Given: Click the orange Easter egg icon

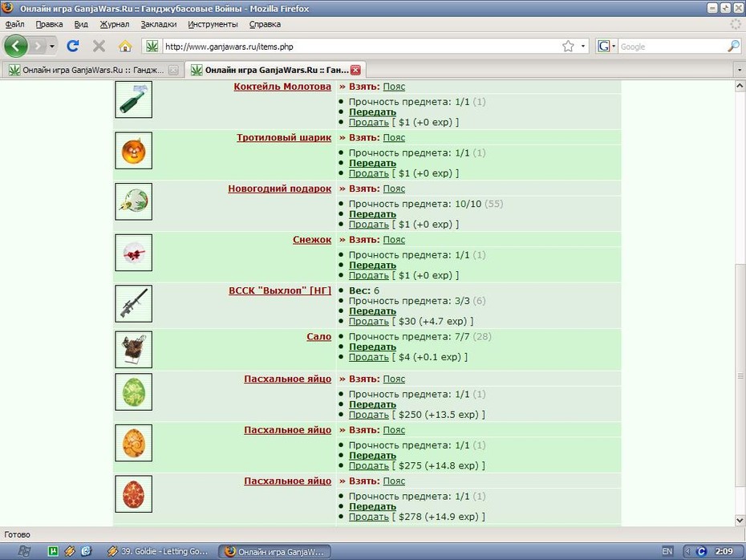Looking at the screenshot, I should [x=134, y=443].
